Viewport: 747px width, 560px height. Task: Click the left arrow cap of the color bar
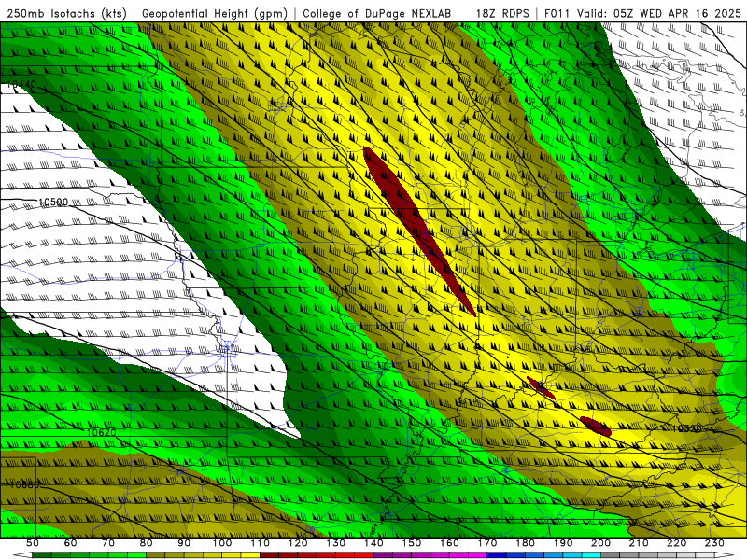point(22,555)
